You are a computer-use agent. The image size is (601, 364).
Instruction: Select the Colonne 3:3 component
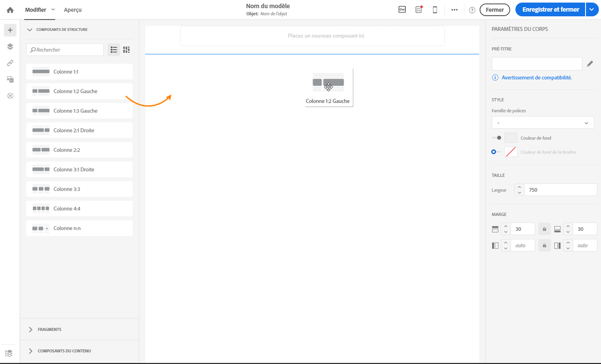(x=80, y=189)
